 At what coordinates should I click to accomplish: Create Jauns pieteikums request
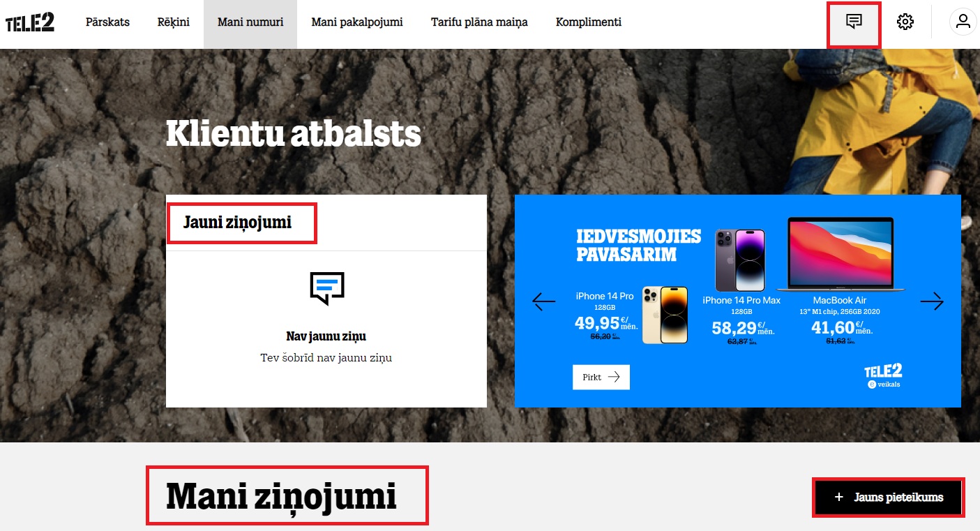889,498
